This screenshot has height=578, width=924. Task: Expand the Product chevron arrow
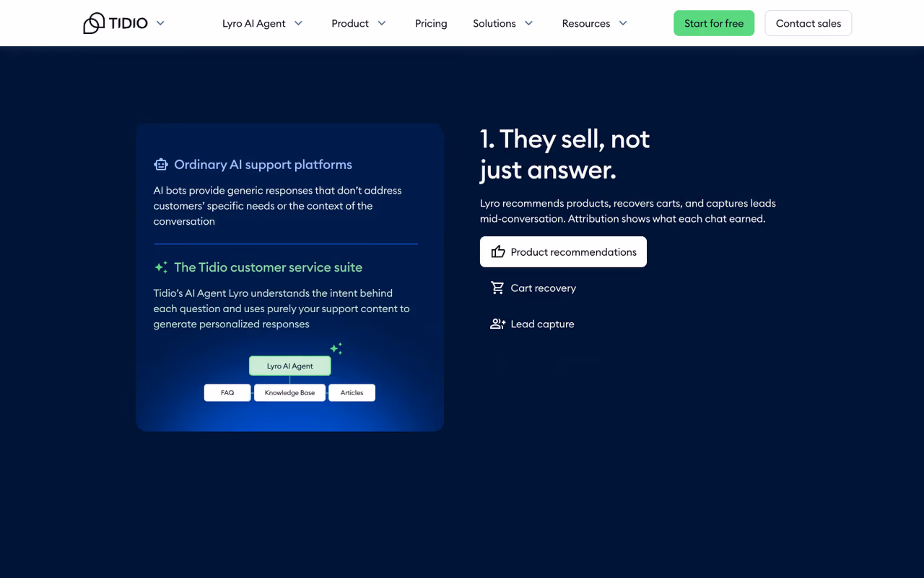(x=382, y=23)
